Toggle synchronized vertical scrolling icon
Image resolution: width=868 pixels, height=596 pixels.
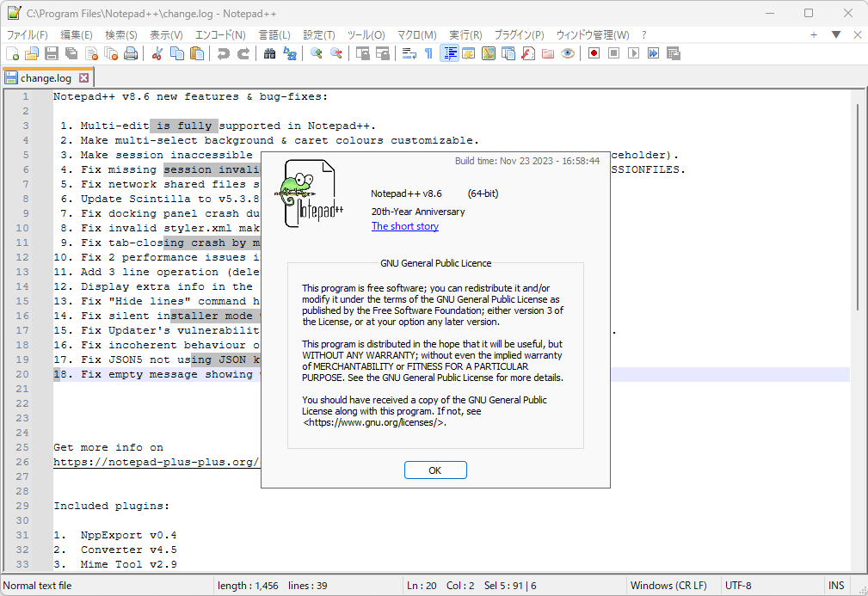(x=362, y=53)
